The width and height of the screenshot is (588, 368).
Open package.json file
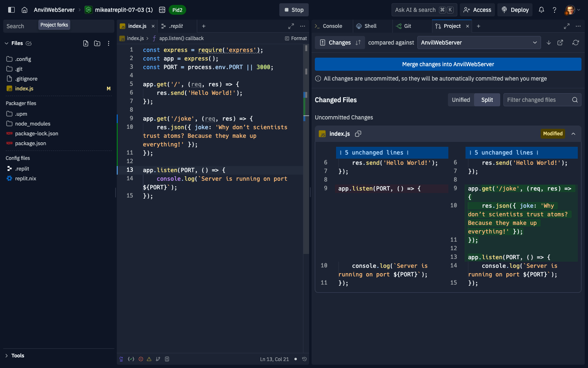[59, 143]
